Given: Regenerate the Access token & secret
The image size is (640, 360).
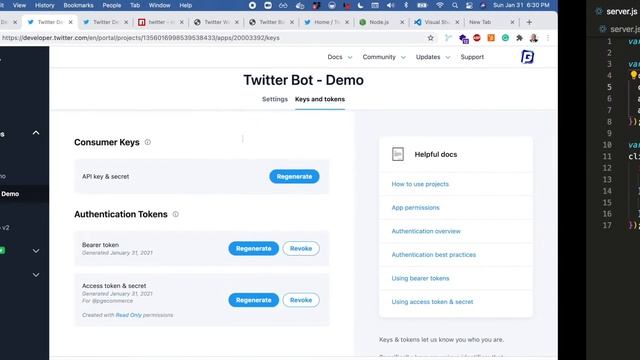Looking at the screenshot, I should 253,300.
